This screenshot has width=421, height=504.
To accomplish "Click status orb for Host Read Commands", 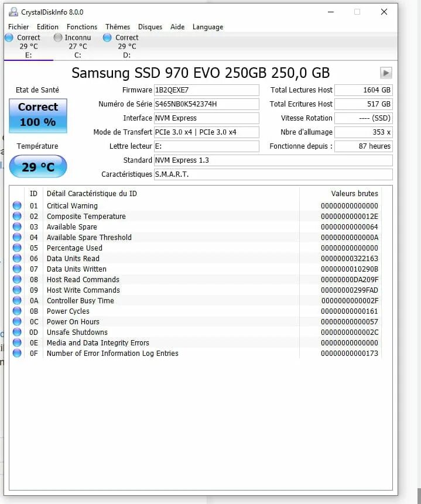I will click(x=17, y=279).
